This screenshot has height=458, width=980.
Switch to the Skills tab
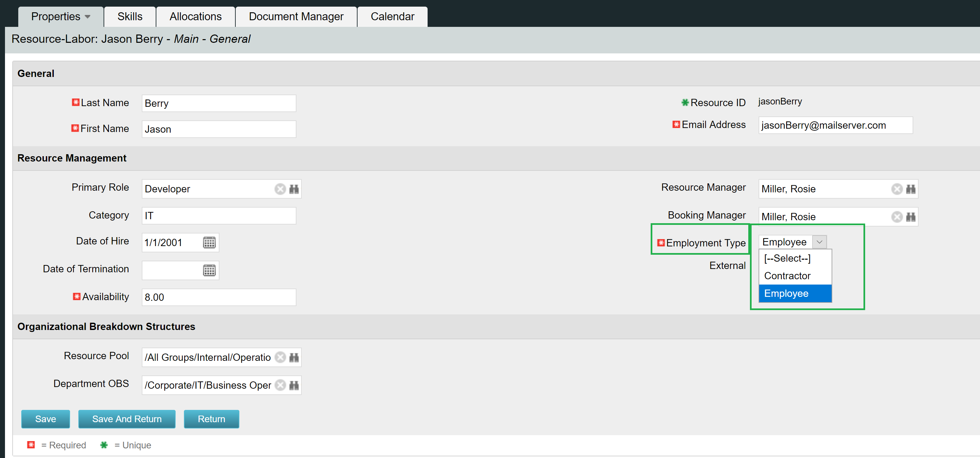130,17
